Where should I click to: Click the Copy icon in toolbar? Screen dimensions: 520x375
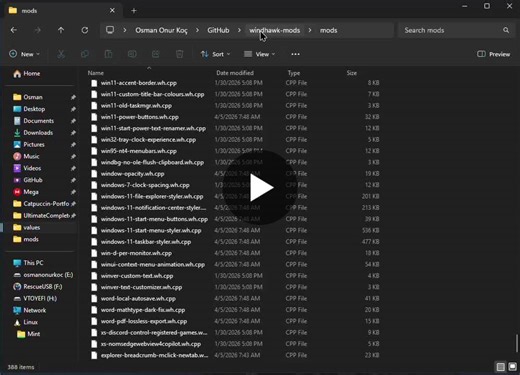pyautogui.click(x=85, y=54)
